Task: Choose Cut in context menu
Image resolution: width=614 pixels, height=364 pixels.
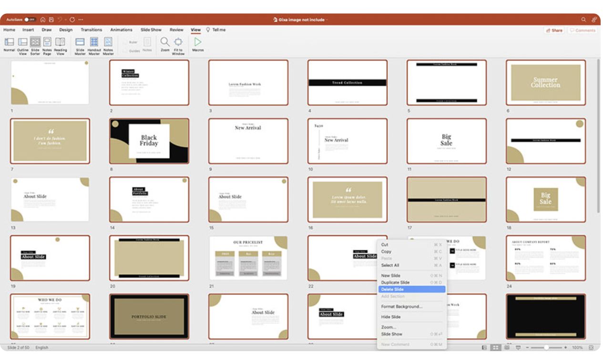Action: click(412, 245)
